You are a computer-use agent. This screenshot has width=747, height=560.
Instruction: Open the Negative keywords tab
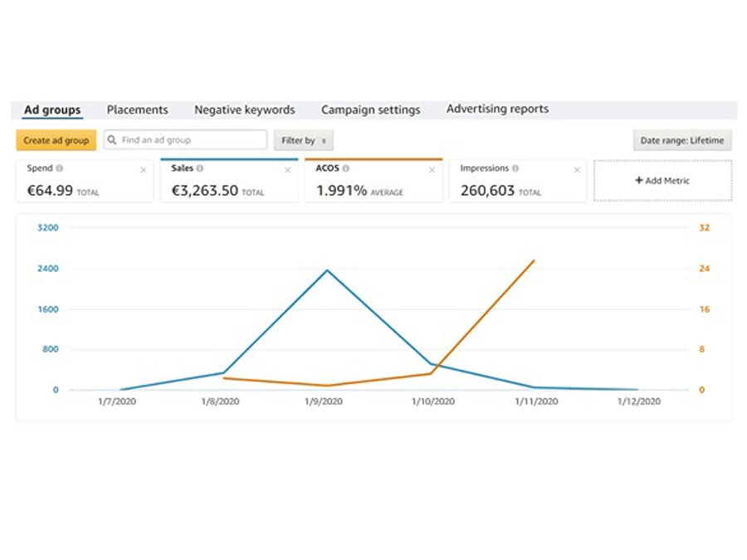tap(244, 110)
